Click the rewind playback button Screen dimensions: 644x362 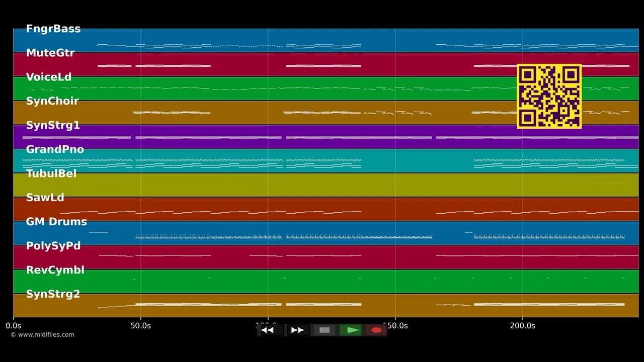pos(271,330)
